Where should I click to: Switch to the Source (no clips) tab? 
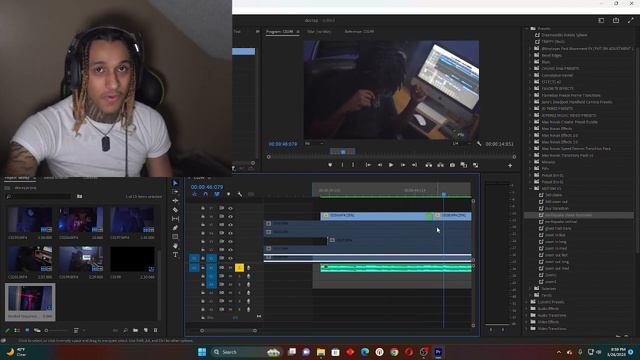(319, 31)
